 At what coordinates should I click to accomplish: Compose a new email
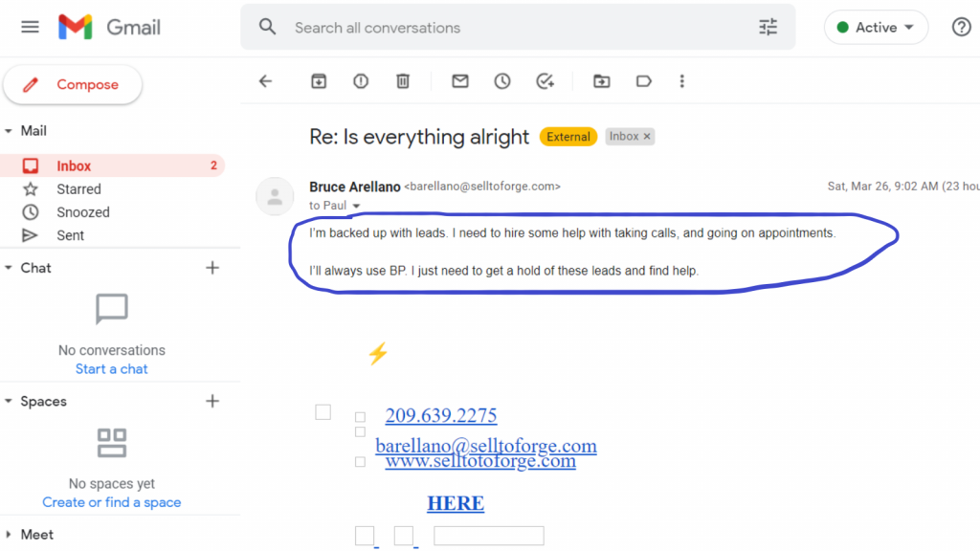point(73,84)
